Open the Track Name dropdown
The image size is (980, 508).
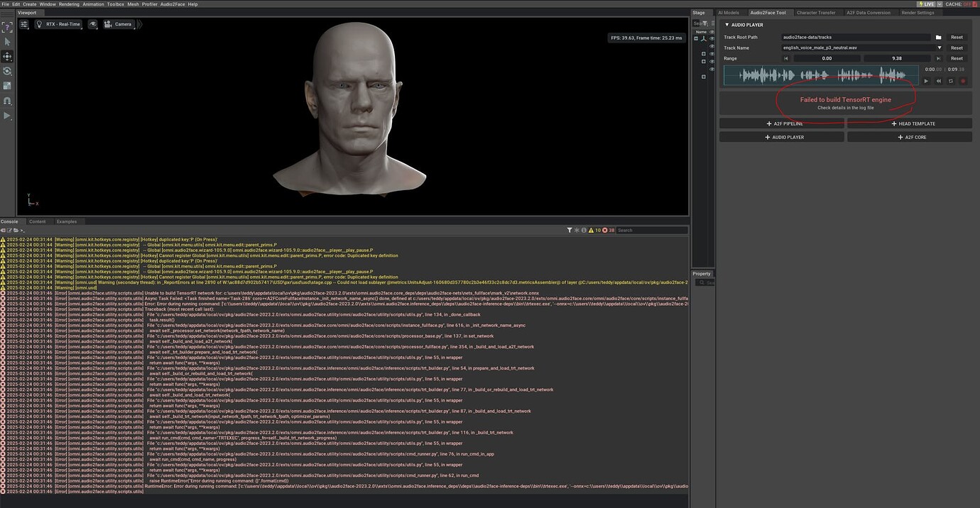(939, 48)
